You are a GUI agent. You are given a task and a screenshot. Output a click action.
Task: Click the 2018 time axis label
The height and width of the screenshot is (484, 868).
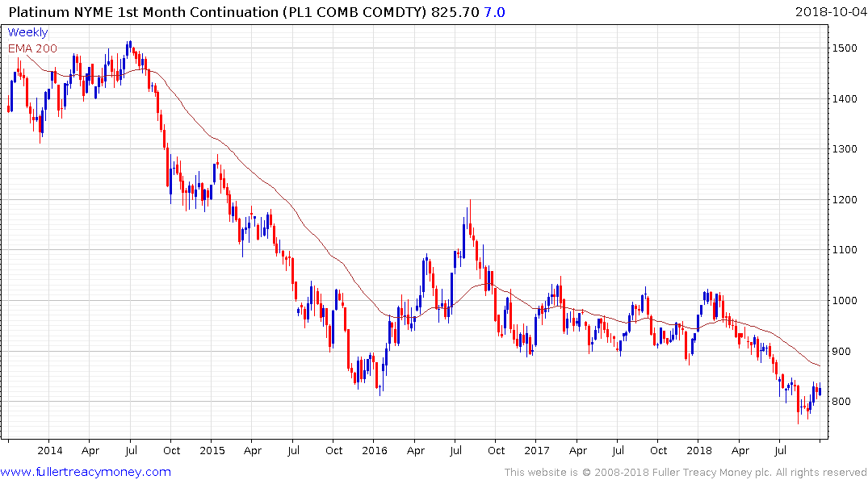point(699,450)
